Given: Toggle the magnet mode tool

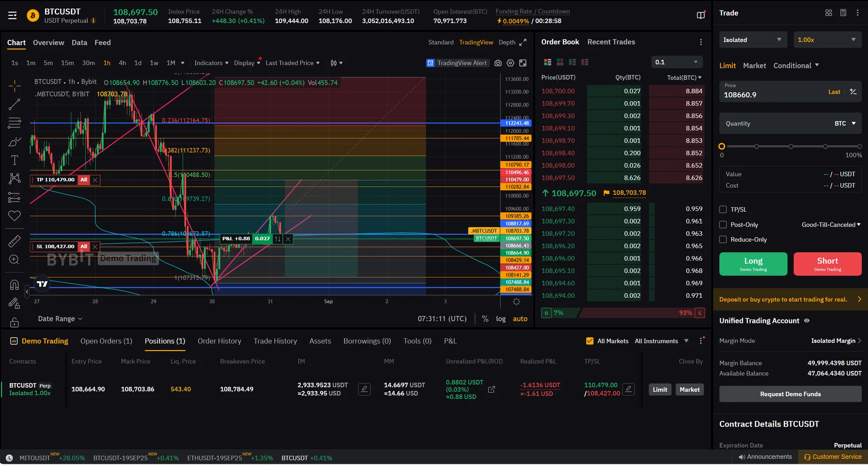Looking at the screenshot, I should (14, 285).
